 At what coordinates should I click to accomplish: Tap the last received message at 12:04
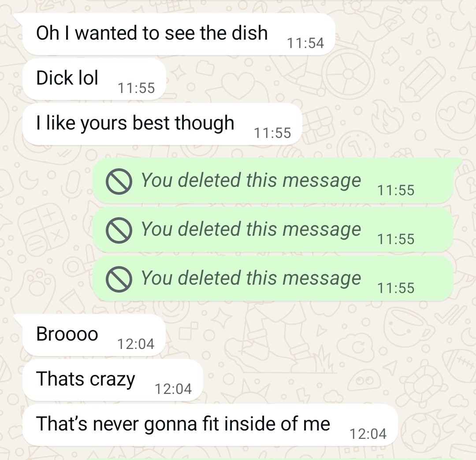210,425
